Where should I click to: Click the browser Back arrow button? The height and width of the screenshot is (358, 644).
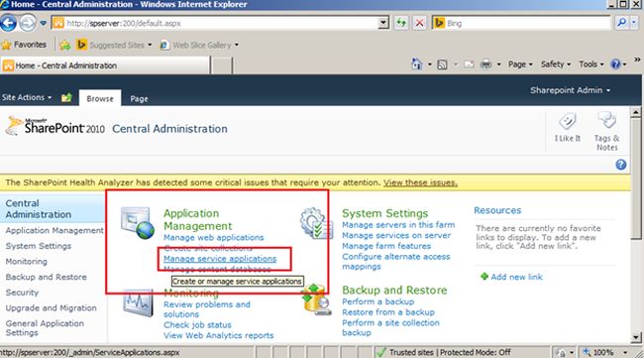8,23
